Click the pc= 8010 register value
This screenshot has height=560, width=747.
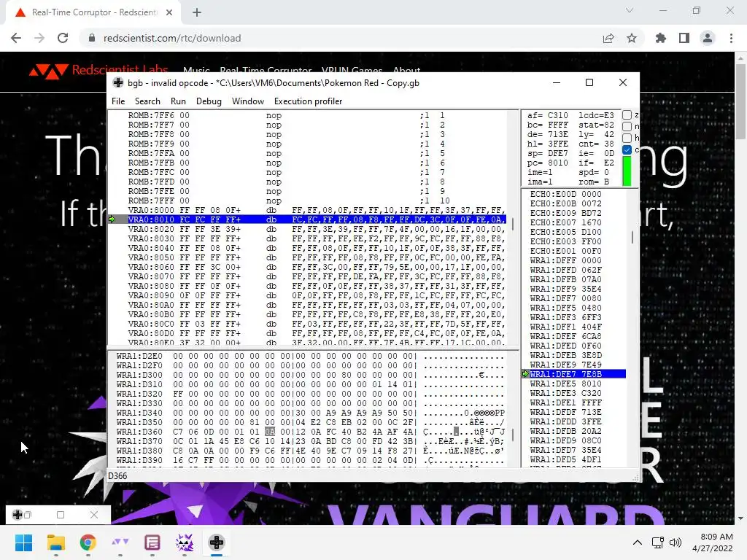[548, 163]
